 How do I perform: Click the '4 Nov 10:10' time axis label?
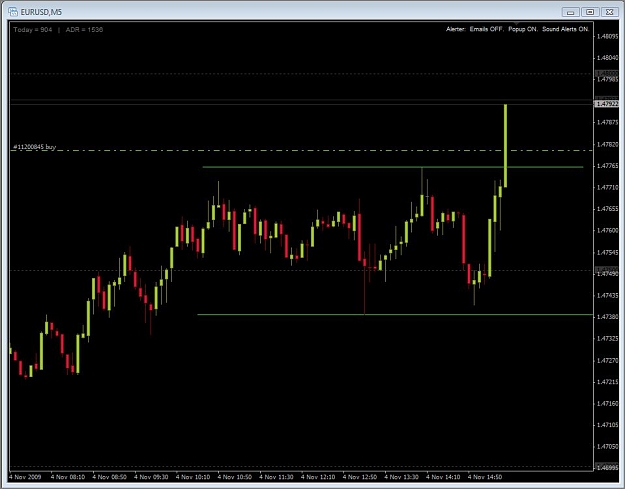193,477
